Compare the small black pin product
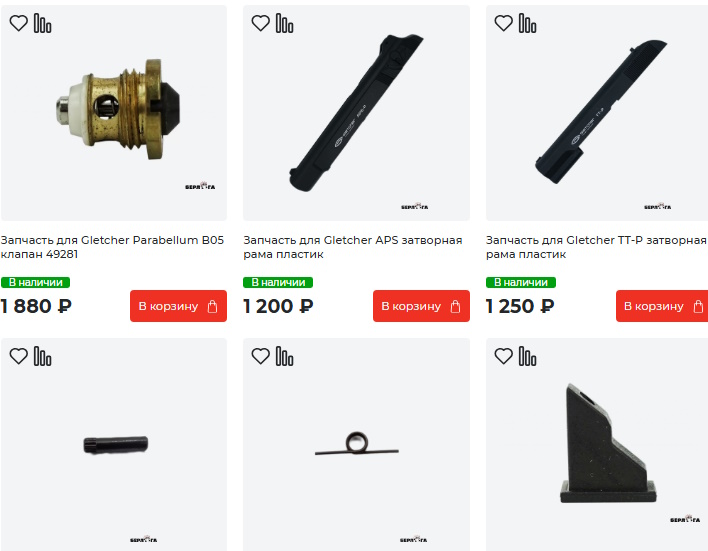Viewport: 708px width, 551px height. 42,356
